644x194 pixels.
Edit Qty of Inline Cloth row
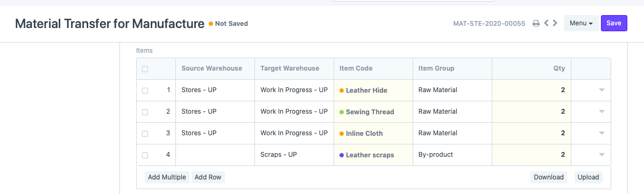pos(532,133)
